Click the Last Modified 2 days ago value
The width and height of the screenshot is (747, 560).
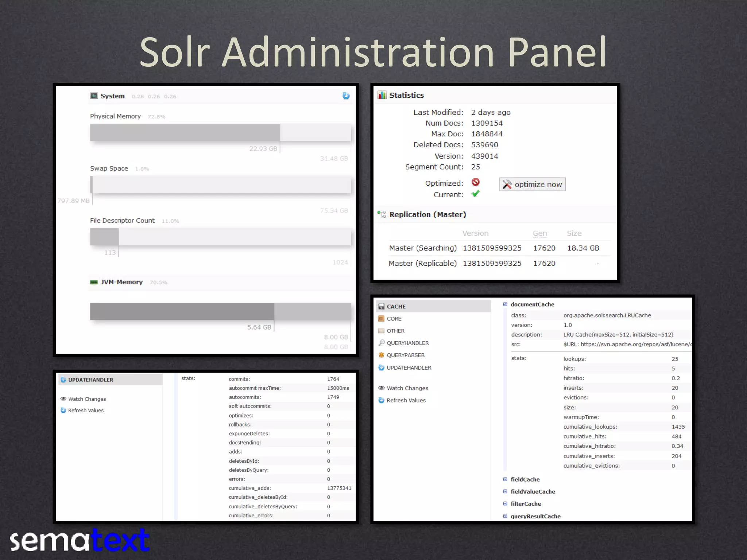pos(491,112)
